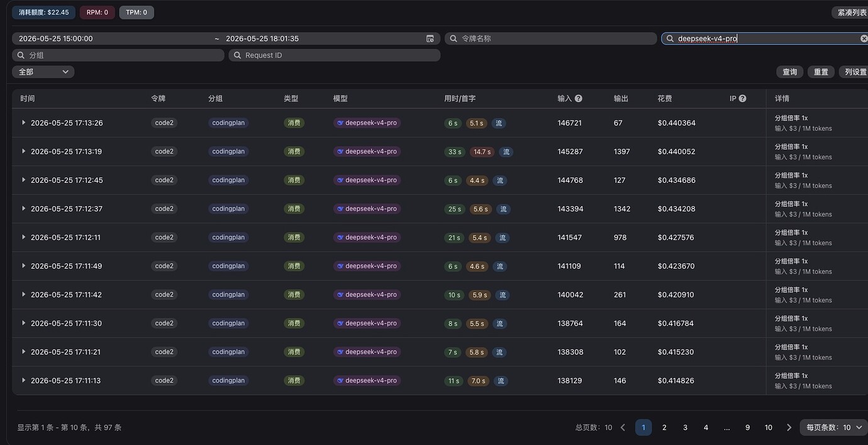Expand the 17:11:21 log row
Screen dimensions: 868x445
[x=24, y=352]
